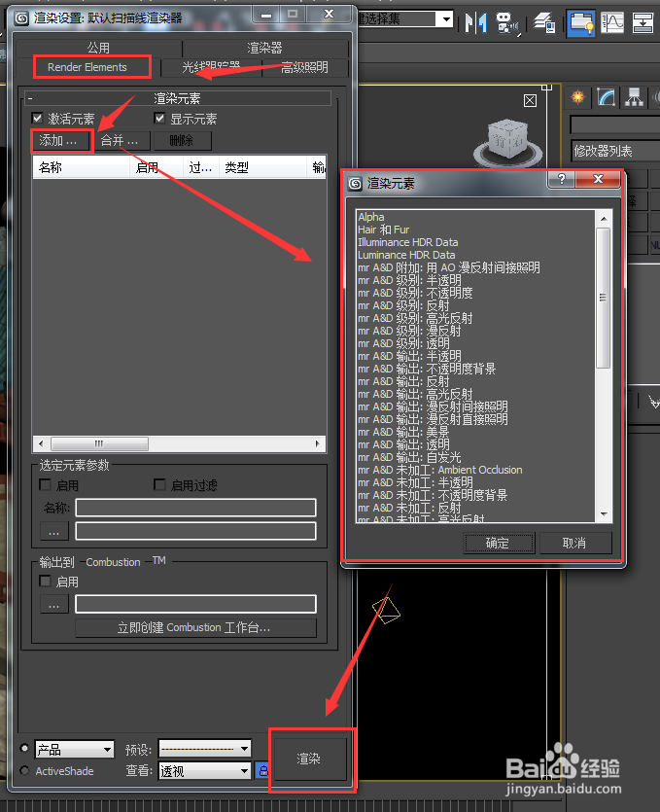This screenshot has width=660, height=812.
Task: Click 确定 in the 渲染元素 dialog
Action: (499, 543)
